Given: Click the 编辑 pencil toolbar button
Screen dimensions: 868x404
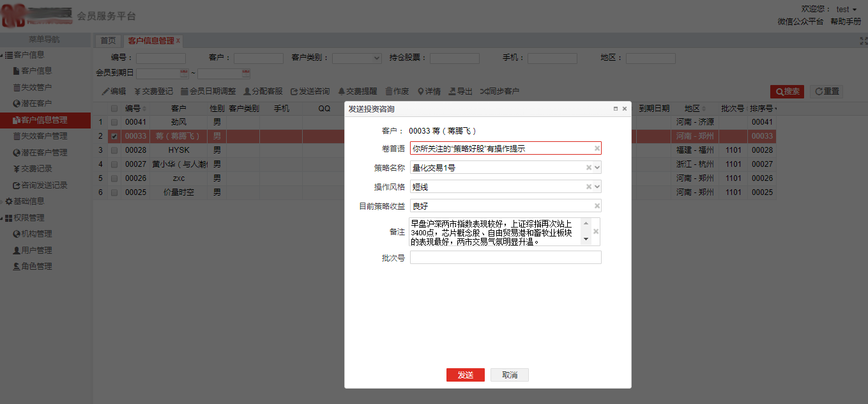Looking at the screenshot, I should point(114,91).
